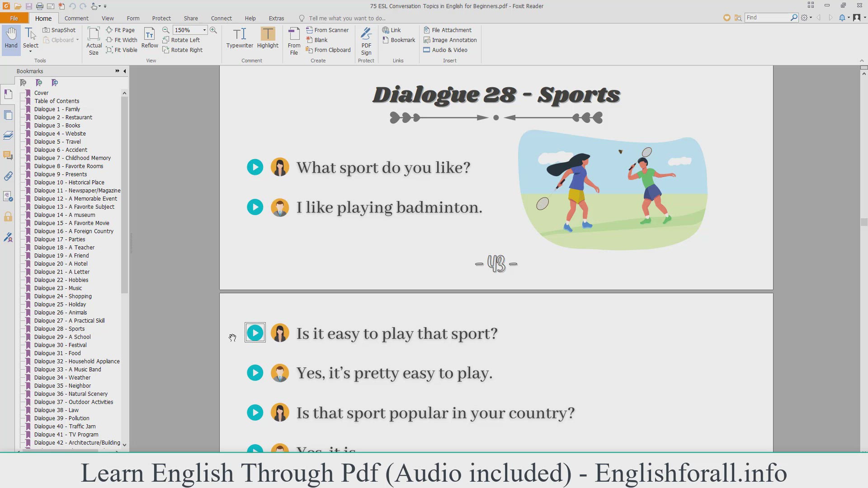Switch to the Comment ribbon tab
Viewport: 868px width, 488px height.
76,18
